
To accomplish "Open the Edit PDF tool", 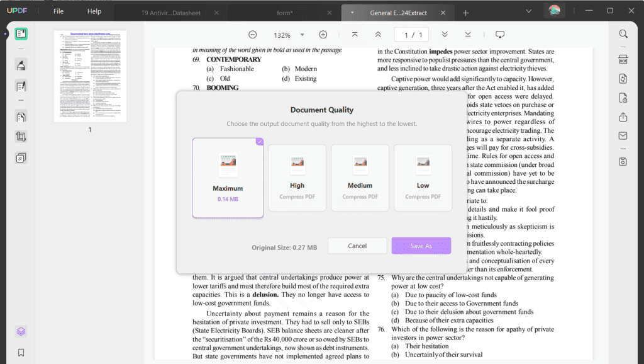I will [21, 86].
